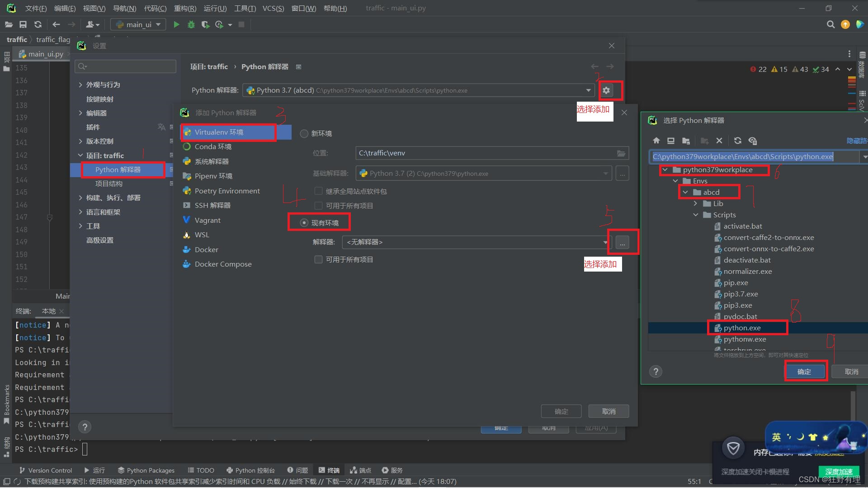Image resolution: width=868 pixels, height=488 pixels.
Task: Expand the Lib folder node
Action: click(696, 204)
